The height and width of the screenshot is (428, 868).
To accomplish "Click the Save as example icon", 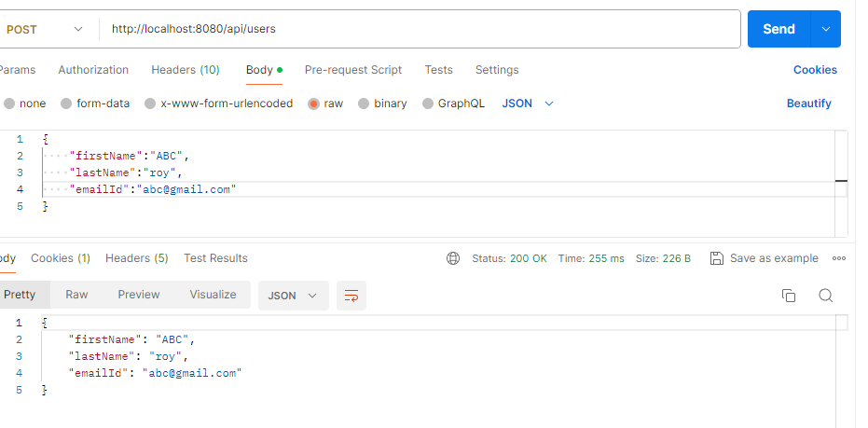I will click(716, 258).
